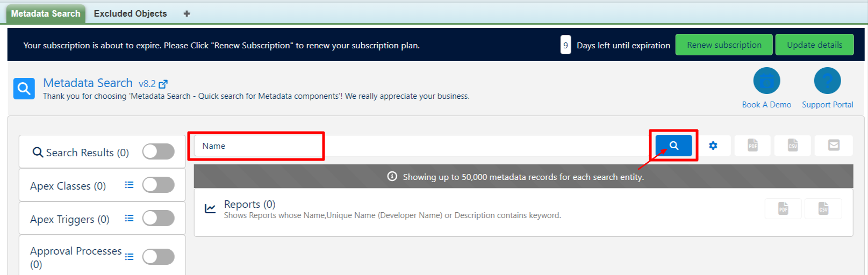Toggle the Search Results switch
Viewport: 868px width, 275px height.
tap(159, 151)
